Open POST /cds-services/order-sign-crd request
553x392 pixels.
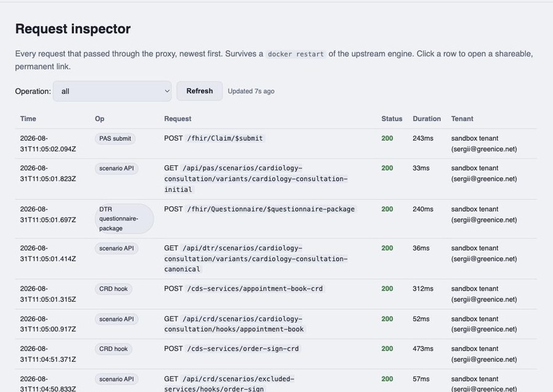click(232, 348)
